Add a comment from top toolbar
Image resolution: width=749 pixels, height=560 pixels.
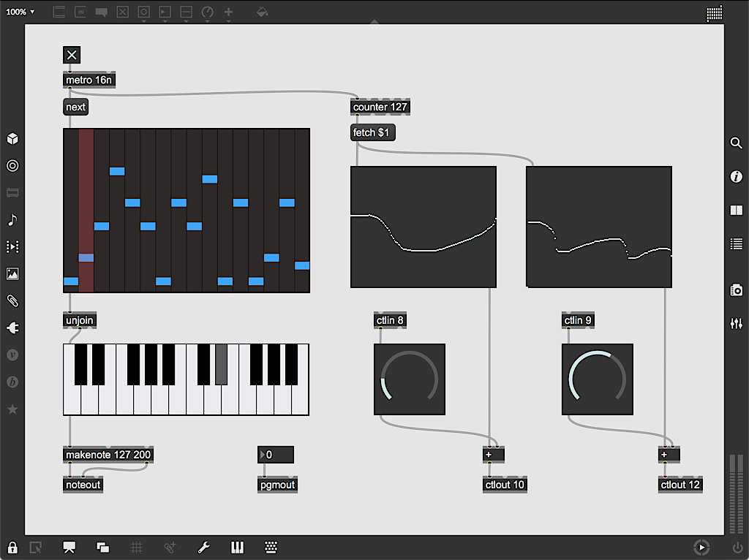point(101,12)
